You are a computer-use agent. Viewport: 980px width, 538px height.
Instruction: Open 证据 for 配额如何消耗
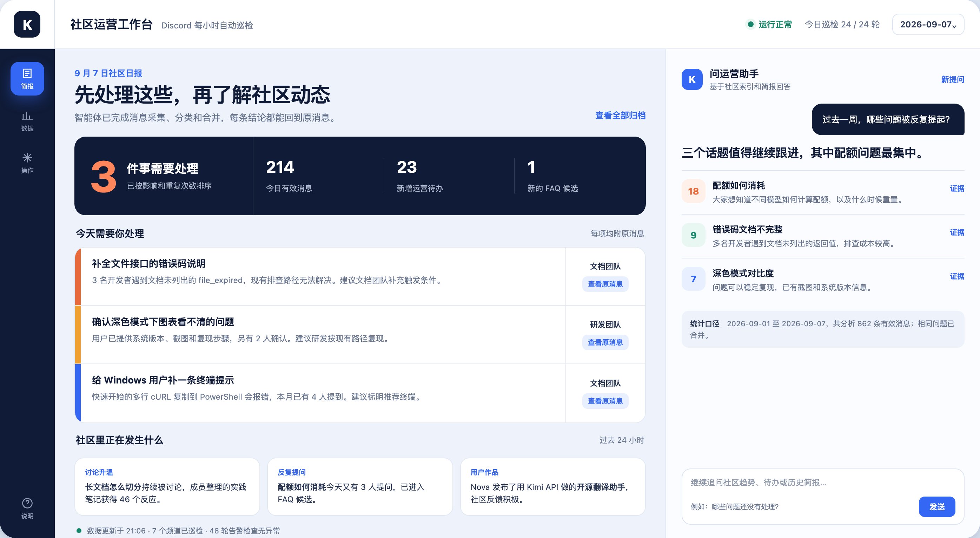point(957,188)
